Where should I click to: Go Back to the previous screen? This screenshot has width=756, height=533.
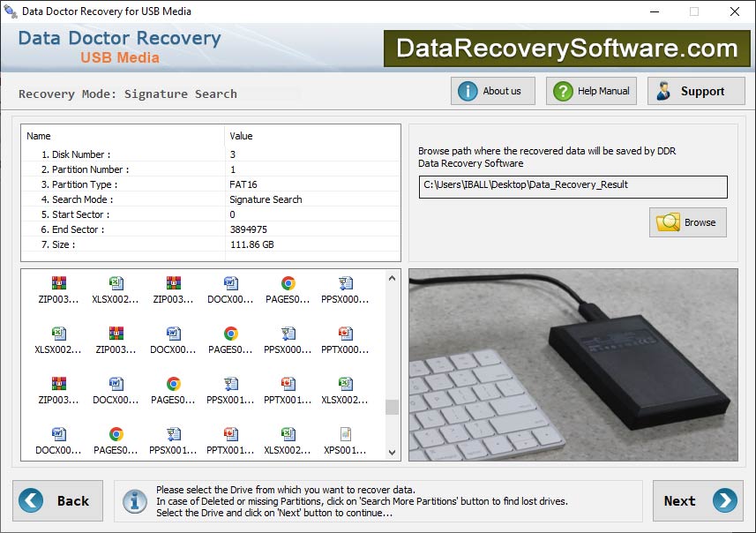tap(58, 500)
